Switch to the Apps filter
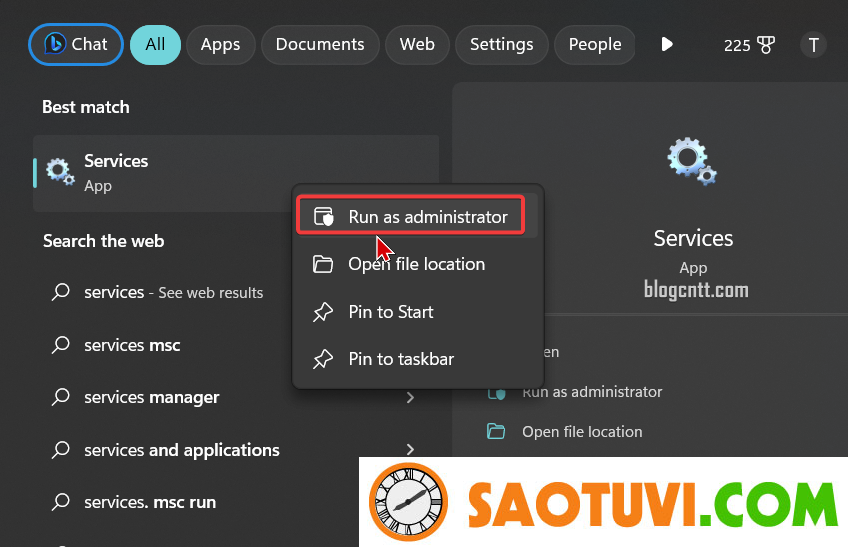Viewport: 848px width, 547px height. point(220,44)
